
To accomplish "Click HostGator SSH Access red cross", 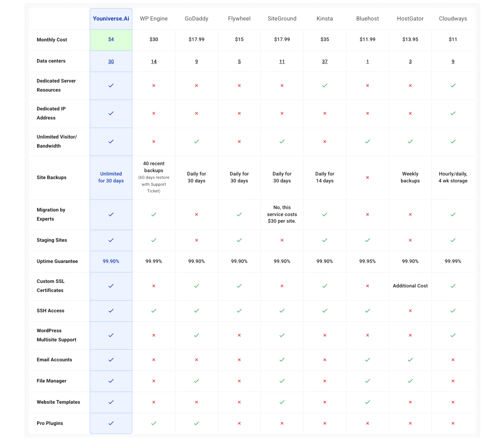I will click(410, 311).
